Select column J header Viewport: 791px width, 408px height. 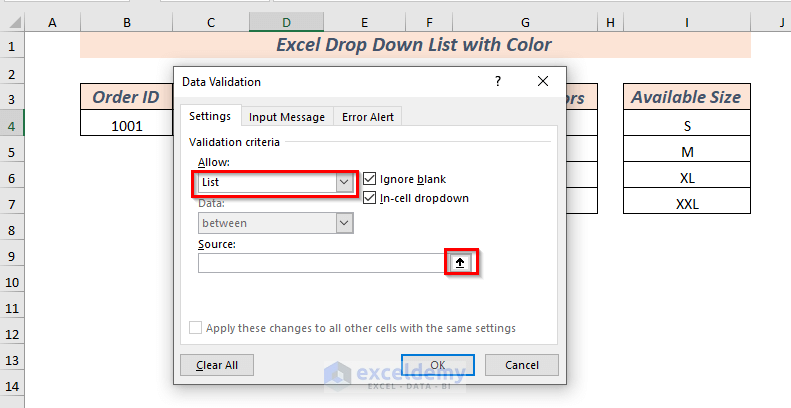pos(776,21)
